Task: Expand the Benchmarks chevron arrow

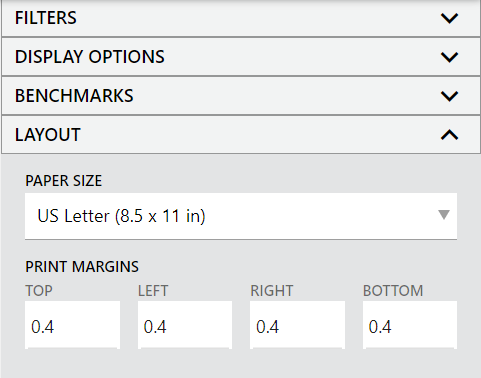Action: [449, 96]
